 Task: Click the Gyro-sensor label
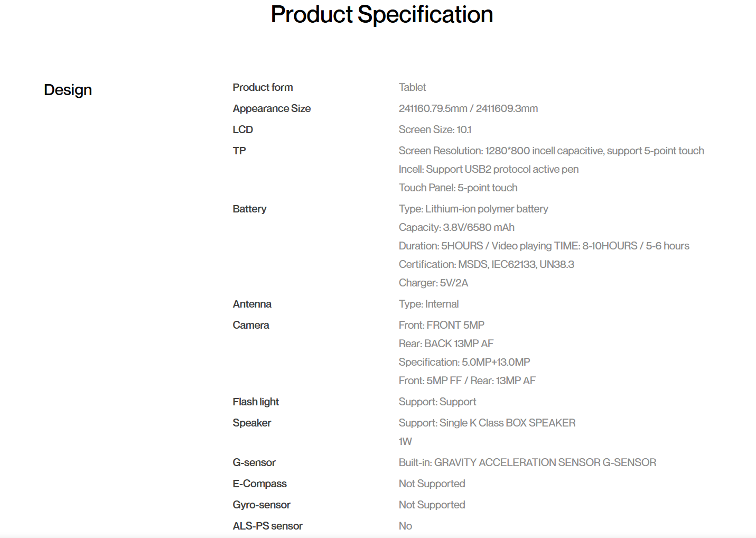click(x=262, y=505)
